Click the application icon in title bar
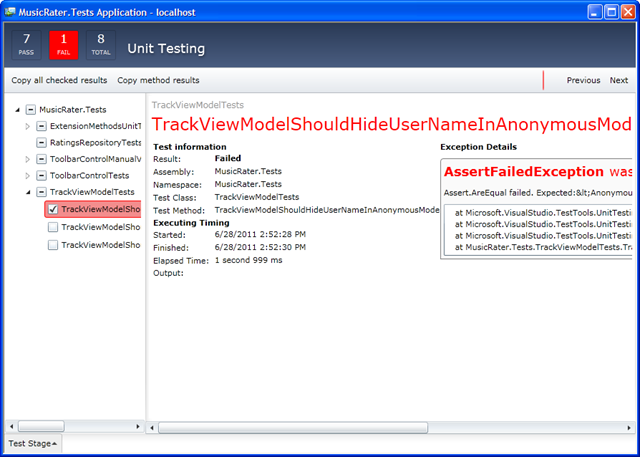The height and width of the screenshot is (457, 640). [x=10, y=12]
